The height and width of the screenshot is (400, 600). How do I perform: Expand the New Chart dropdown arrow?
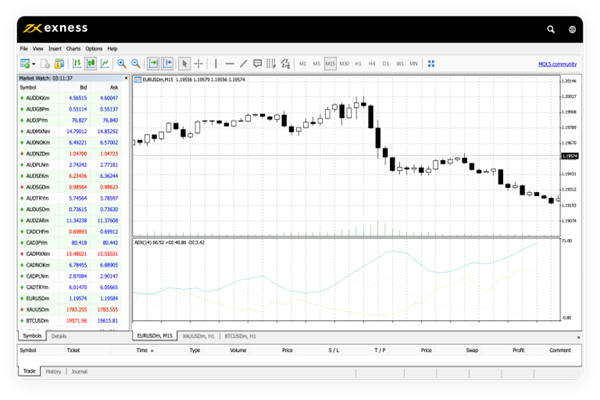point(34,64)
